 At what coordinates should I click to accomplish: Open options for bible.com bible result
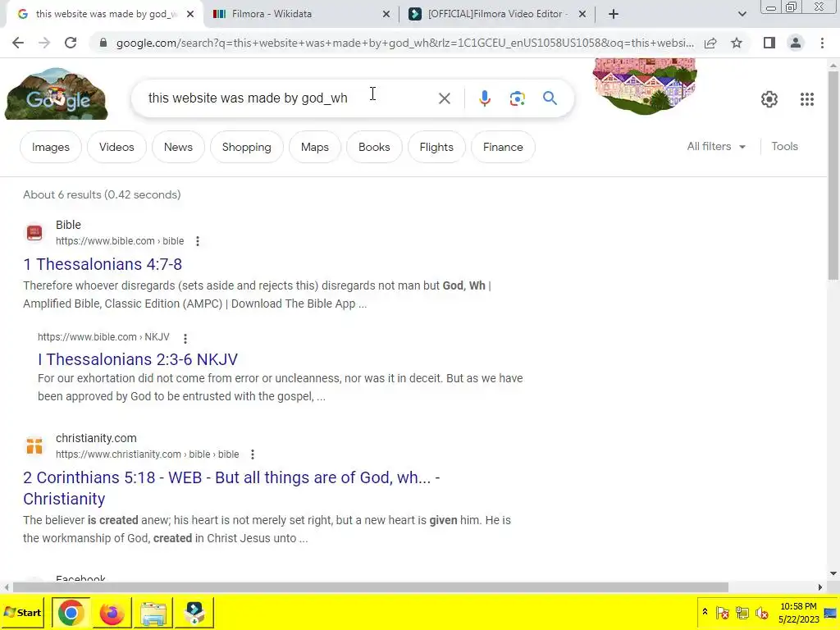tap(198, 241)
